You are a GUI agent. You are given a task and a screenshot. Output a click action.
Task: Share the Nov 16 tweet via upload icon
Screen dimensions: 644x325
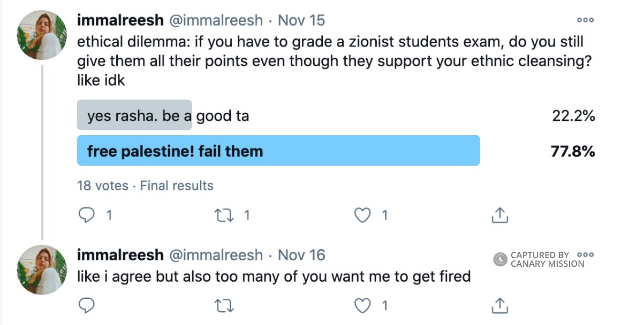click(501, 305)
